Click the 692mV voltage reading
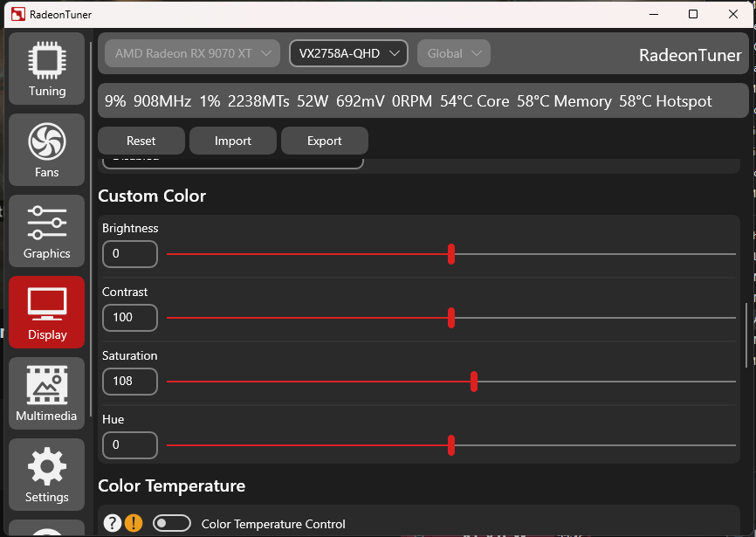 click(361, 101)
